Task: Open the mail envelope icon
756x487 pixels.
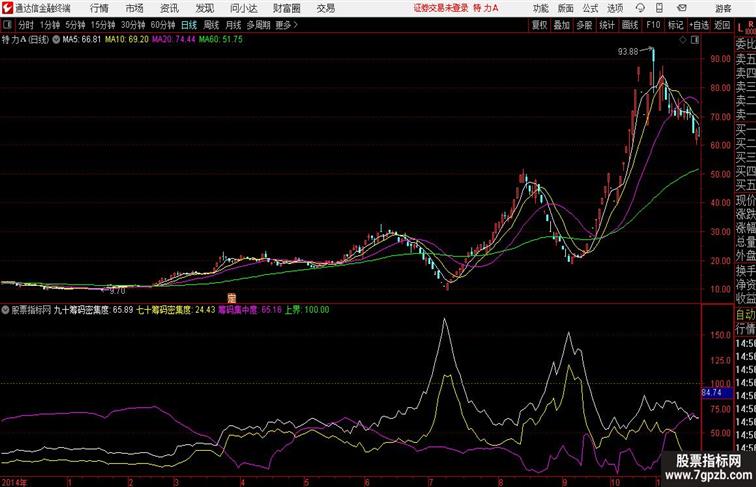Action: 682,8
